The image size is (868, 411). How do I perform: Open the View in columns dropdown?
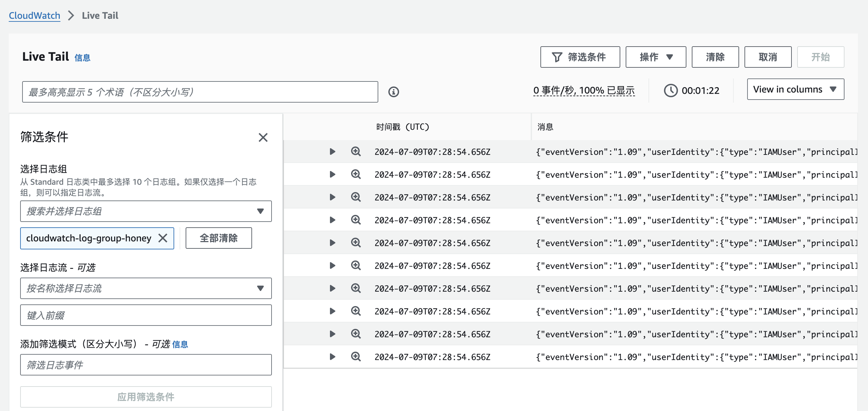coord(795,89)
